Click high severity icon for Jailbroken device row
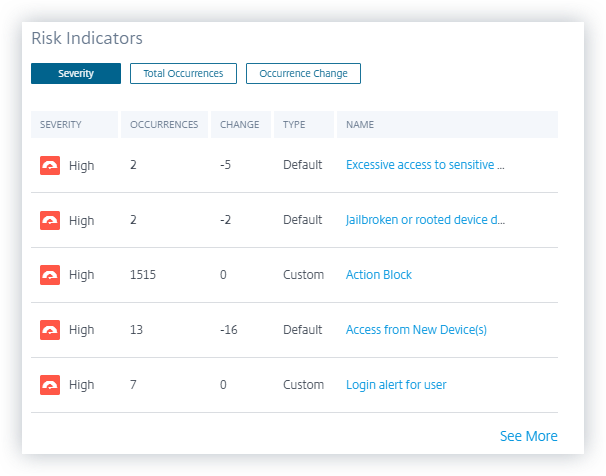Screen dimensions: 606x476 pyautogui.click(x=49, y=220)
